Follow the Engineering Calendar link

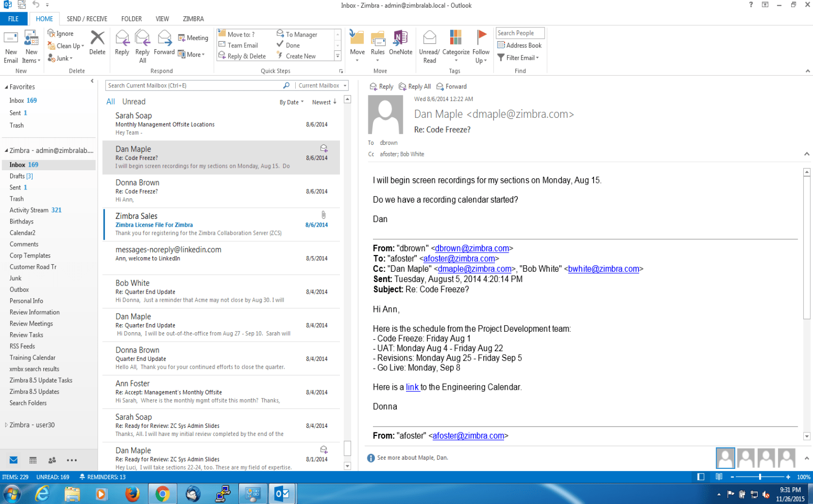click(x=412, y=387)
